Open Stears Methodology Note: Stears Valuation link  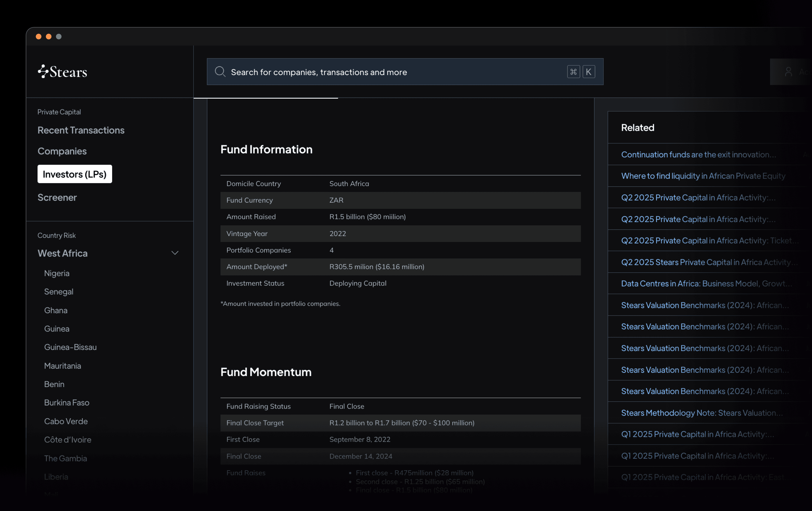point(702,413)
